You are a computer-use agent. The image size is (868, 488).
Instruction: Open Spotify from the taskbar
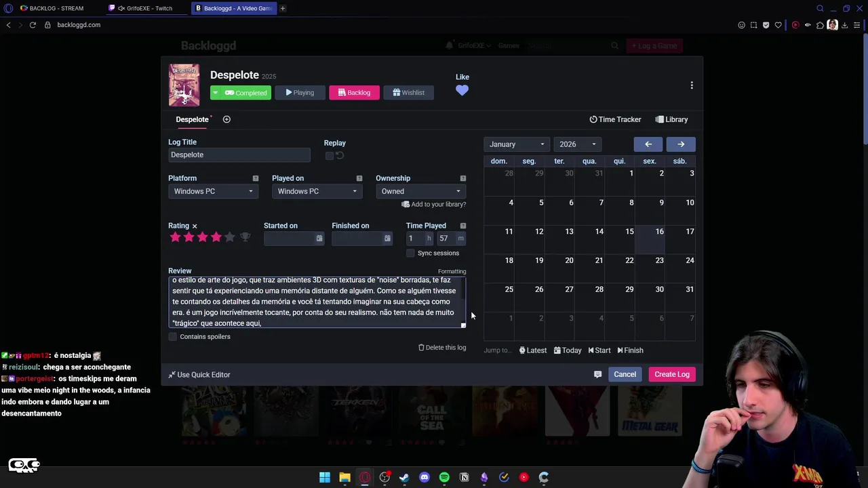coord(444,477)
